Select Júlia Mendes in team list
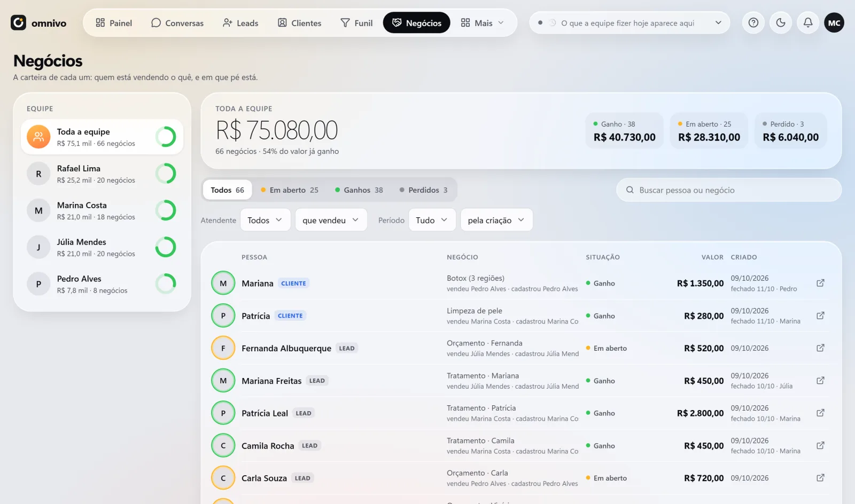The image size is (855, 504). 102,247
